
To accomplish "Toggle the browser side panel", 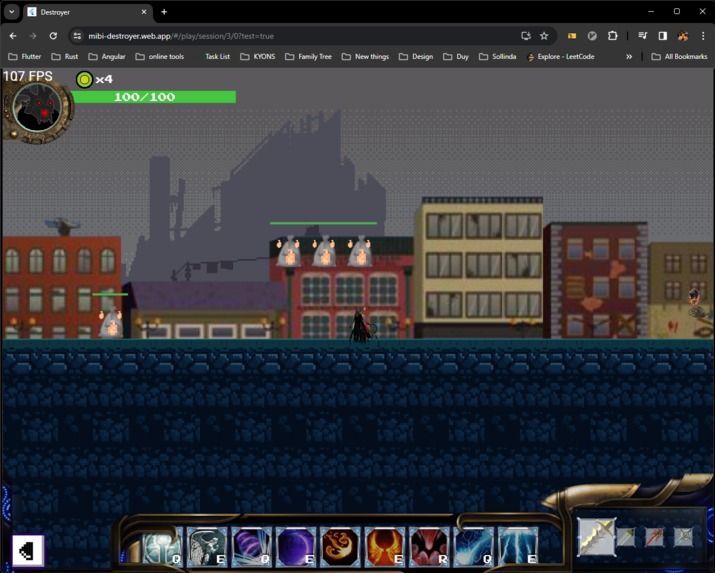I will point(663,36).
